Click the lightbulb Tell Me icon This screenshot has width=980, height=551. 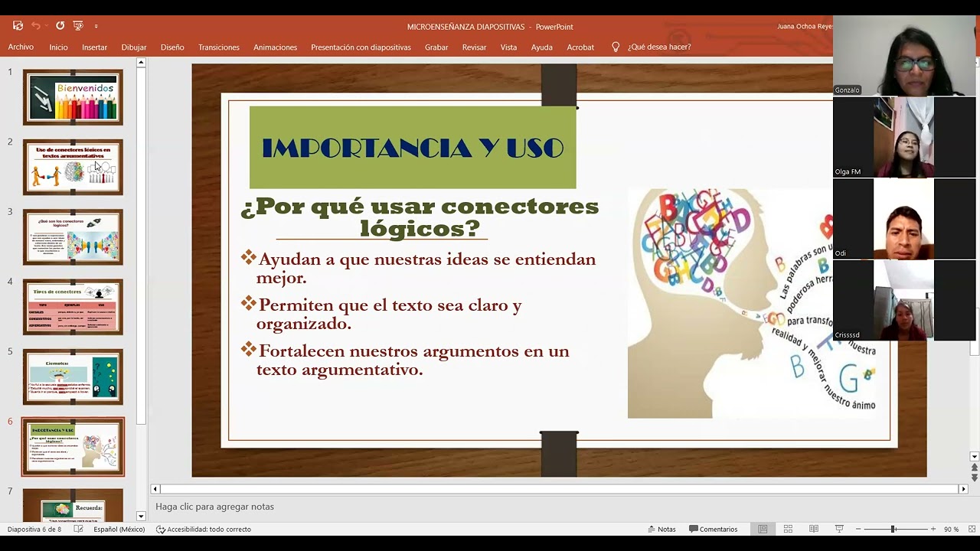[616, 47]
